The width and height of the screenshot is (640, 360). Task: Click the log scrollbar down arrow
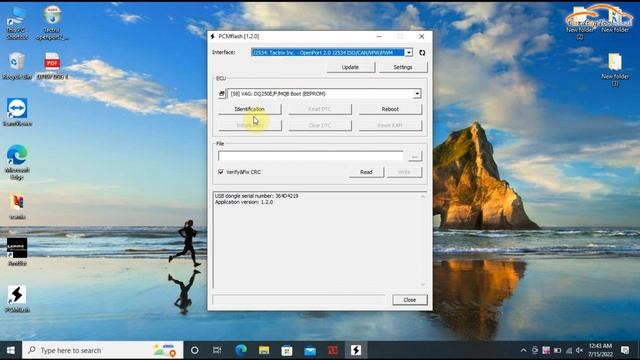423,284
